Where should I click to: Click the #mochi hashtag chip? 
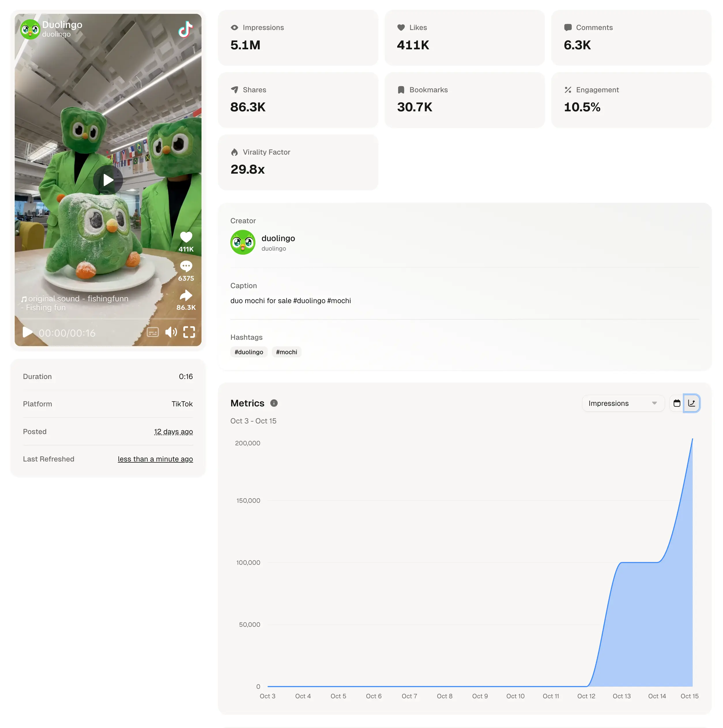point(287,352)
